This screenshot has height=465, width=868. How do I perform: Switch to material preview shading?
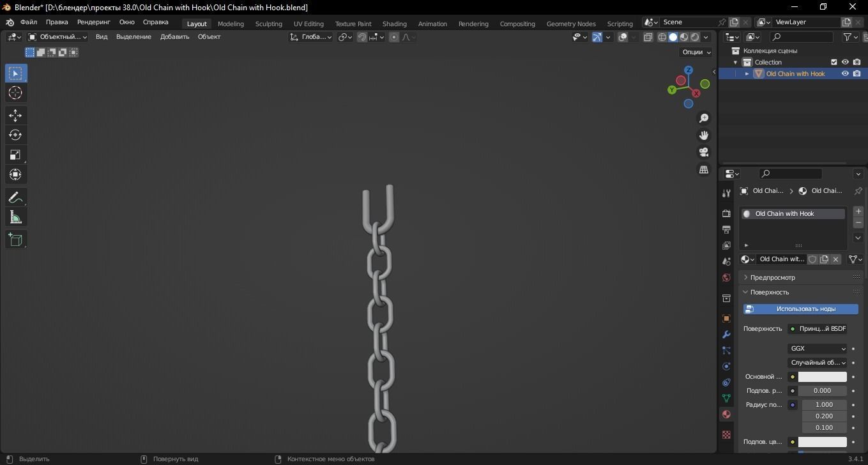pyautogui.click(x=684, y=37)
